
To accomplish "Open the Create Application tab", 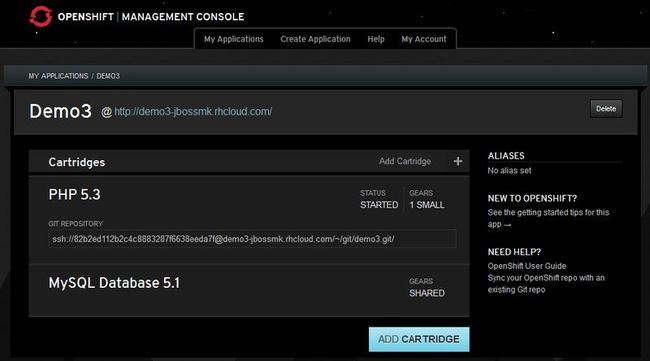I will pyautogui.click(x=315, y=39).
